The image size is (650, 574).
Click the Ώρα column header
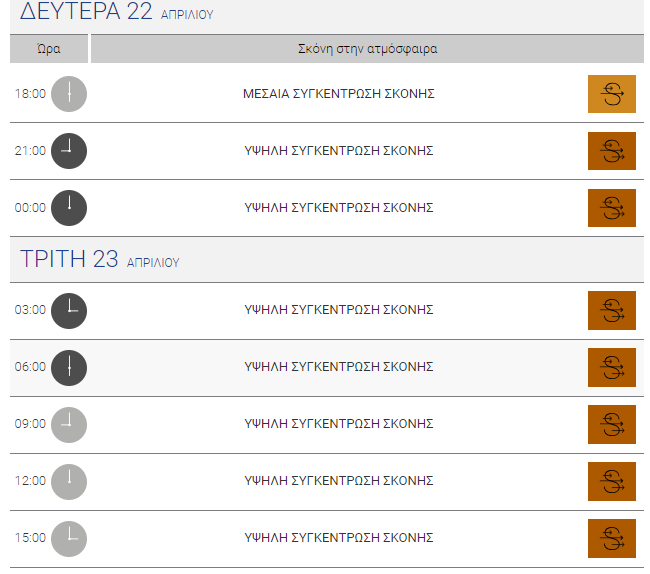pos(49,49)
